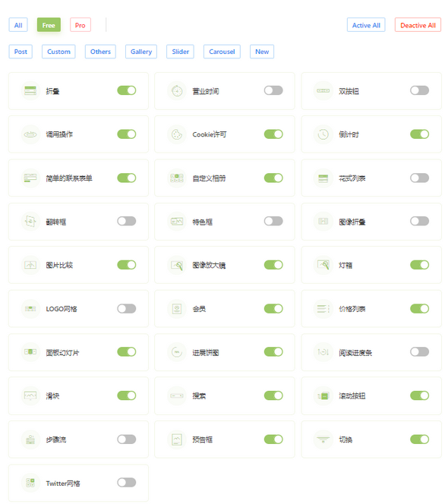Click the Deactive All button
This screenshot has height=504, width=448.
coord(418,25)
